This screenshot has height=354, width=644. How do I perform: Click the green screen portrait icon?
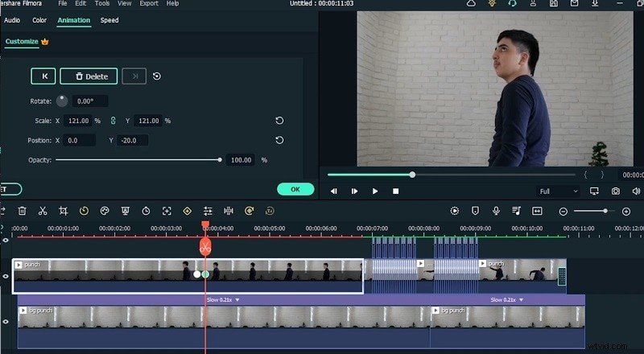126,211
